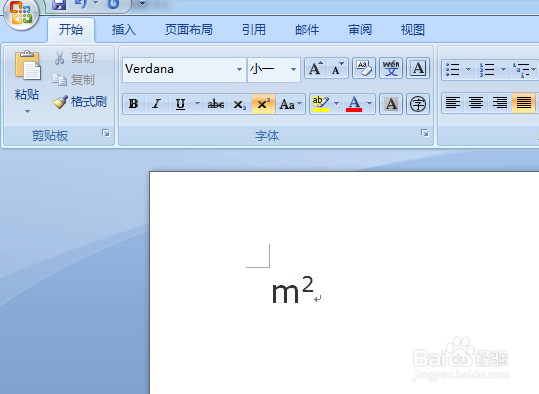The image size is (539, 394).
Task: Expand the bullet list style arrow
Action: pyautogui.click(x=468, y=69)
